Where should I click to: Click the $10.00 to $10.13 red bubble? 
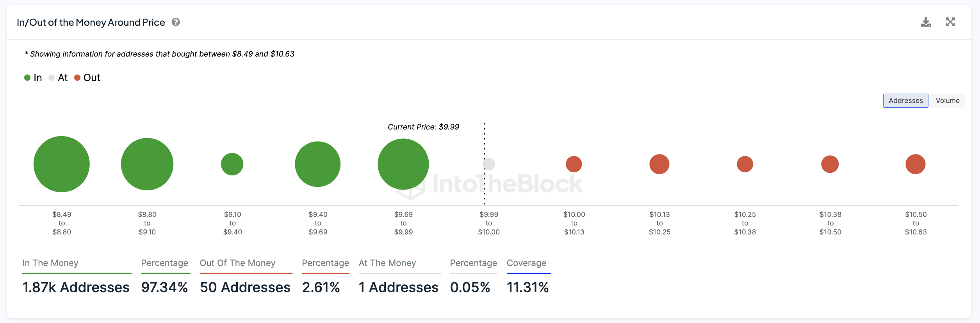(574, 164)
